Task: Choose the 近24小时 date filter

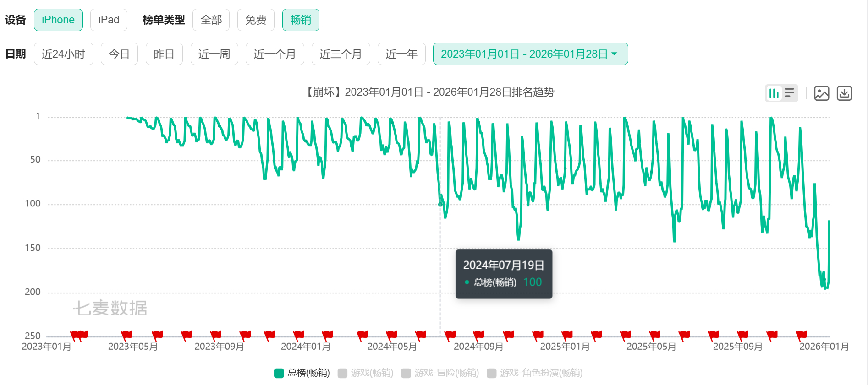Action: (63, 54)
